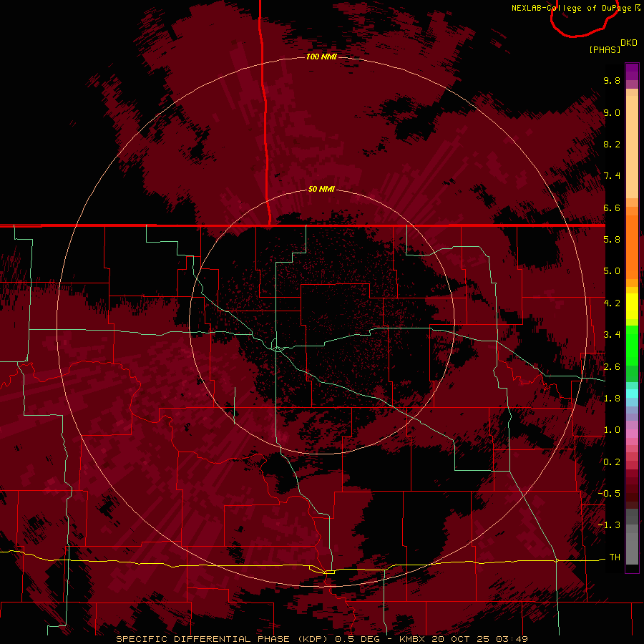The height and width of the screenshot is (644, 644).
Task: Click the 1.0 value on color scale
Action: (612, 430)
